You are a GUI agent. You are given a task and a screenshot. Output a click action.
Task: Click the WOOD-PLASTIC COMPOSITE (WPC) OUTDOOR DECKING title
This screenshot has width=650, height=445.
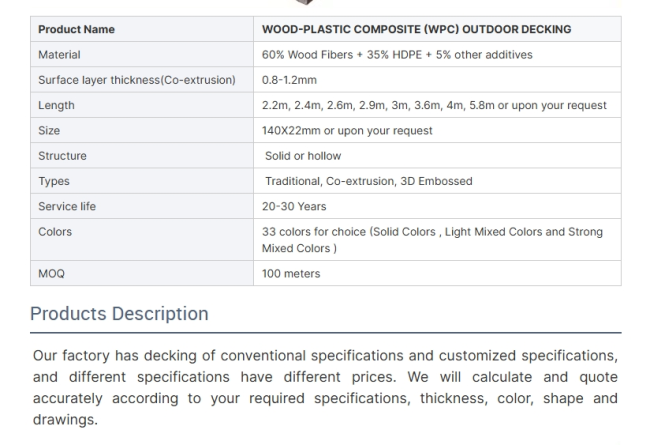click(416, 29)
